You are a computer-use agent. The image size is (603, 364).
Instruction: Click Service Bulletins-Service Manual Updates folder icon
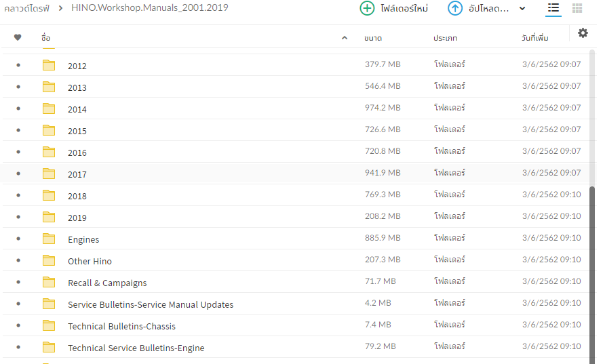pyautogui.click(x=49, y=304)
